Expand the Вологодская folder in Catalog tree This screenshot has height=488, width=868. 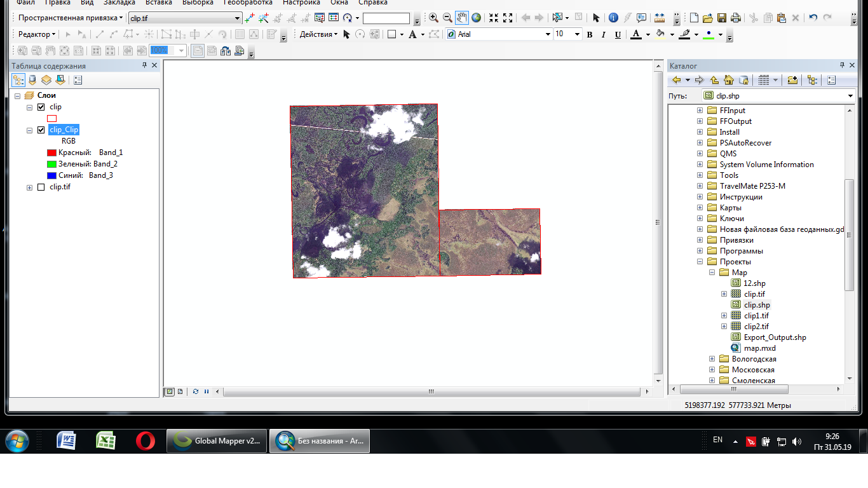click(x=712, y=359)
